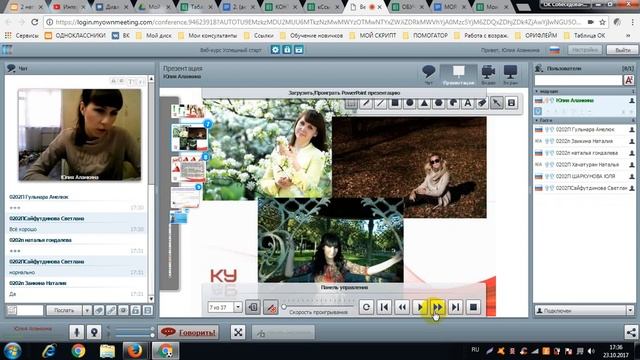Jump to the first slide
Image resolution: width=640 pixels, height=360 pixels.
(x=384, y=307)
